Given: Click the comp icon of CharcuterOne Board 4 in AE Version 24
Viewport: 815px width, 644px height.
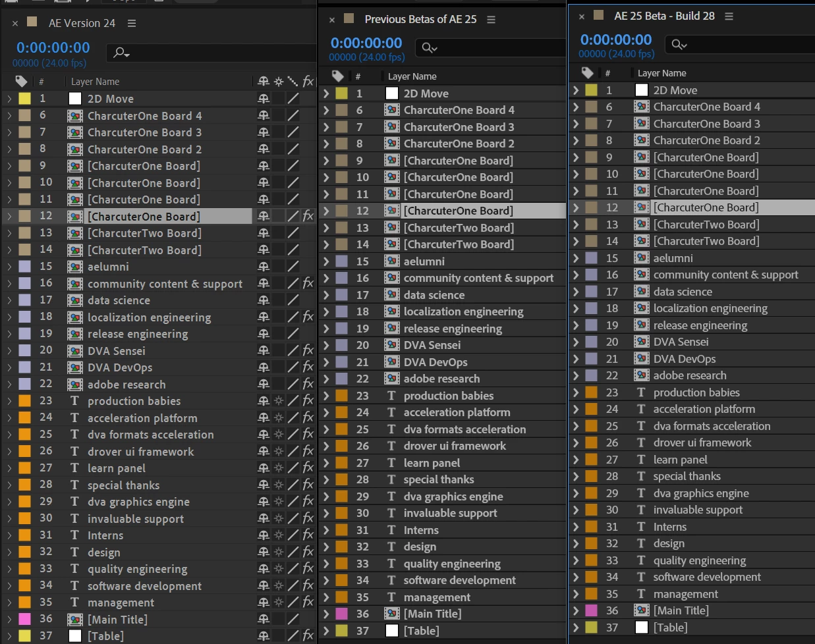Looking at the screenshot, I should pos(75,116).
